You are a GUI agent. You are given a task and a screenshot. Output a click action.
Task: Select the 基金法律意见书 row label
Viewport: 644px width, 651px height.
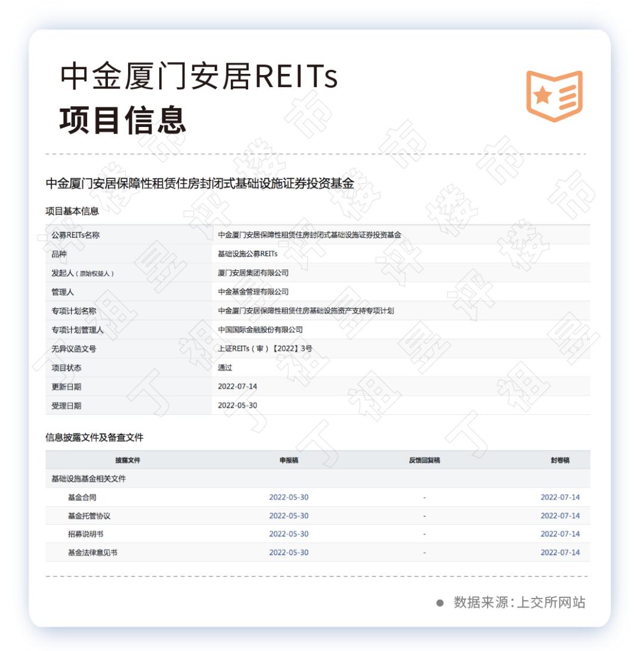click(92, 553)
